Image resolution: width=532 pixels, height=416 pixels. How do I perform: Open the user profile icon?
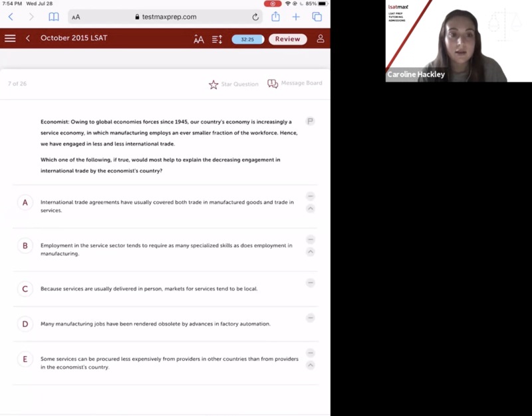pyautogui.click(x=321, y=39)
